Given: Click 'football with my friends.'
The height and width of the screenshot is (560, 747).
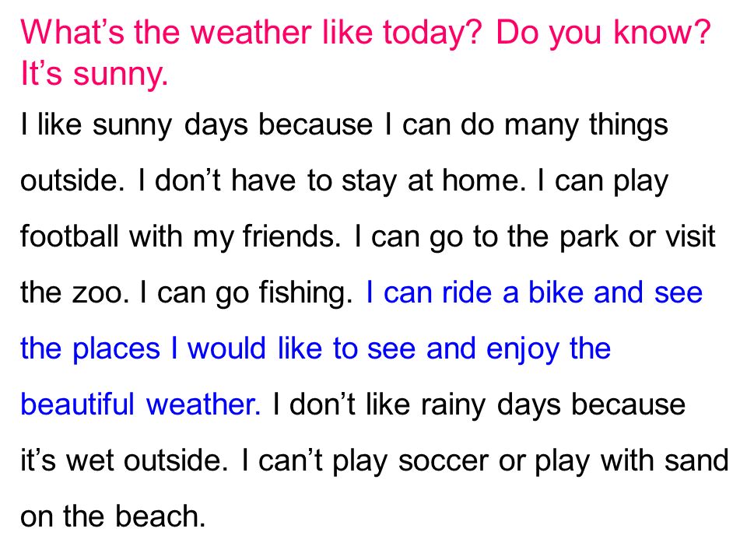Looking at the screenshot, I should [181, 237].
